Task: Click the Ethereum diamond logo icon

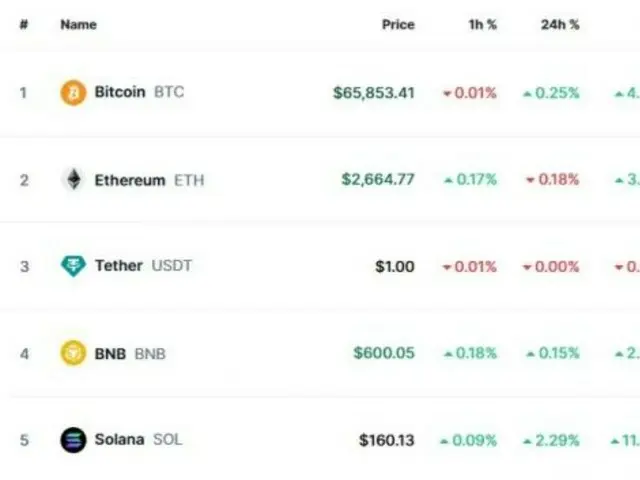Action: click(73, 180)
